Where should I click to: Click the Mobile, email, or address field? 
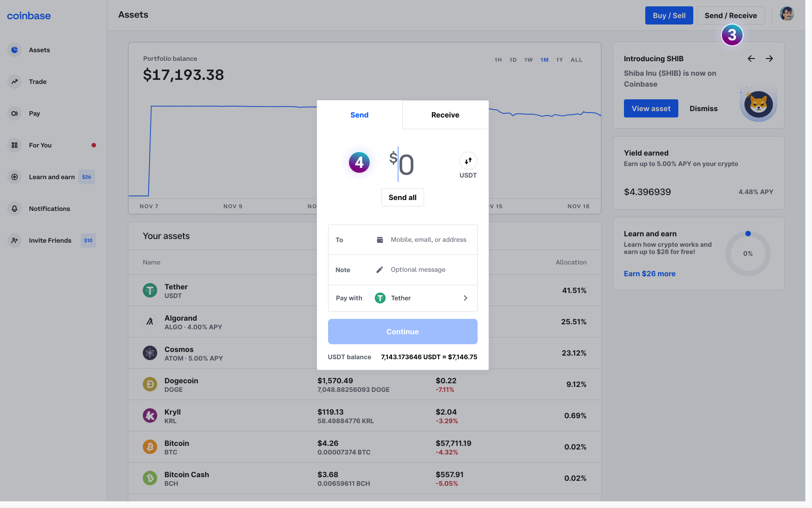click(428, 239)
